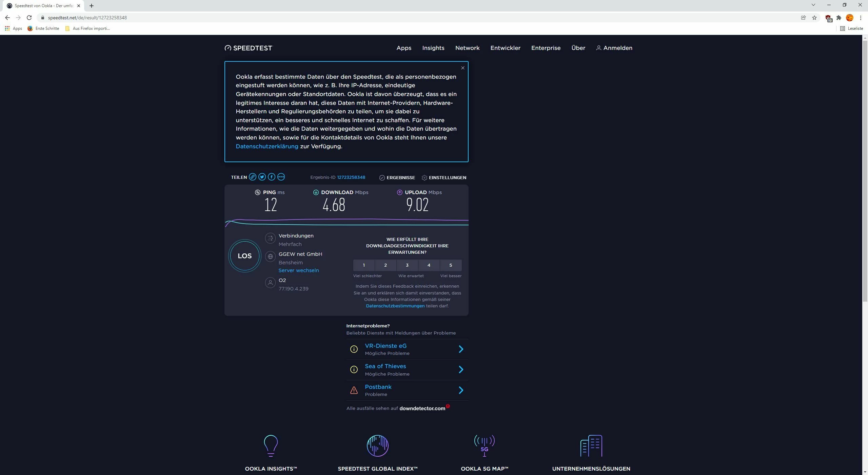868x475 pixels.
Task: Expand VR-Dienste eG problem details
Action: [x=461, y=349]
